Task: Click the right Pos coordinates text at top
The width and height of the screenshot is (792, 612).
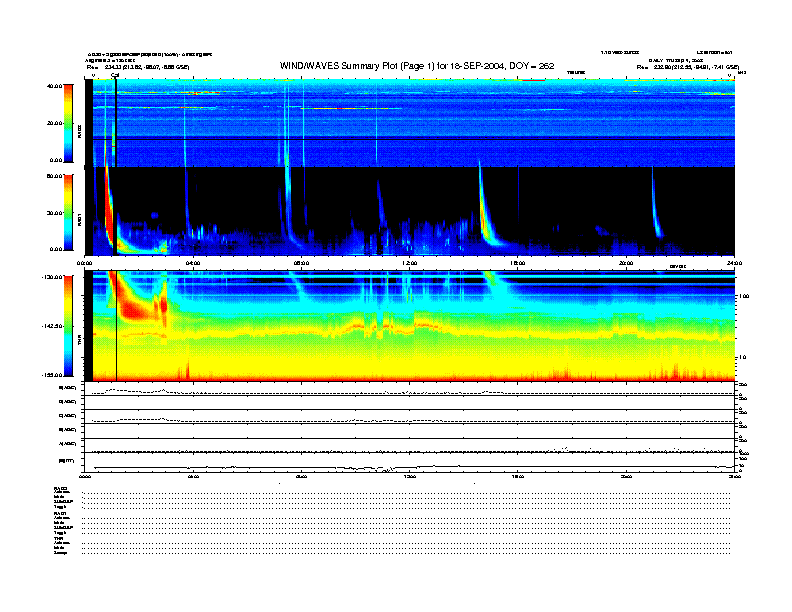Action: 688,66
